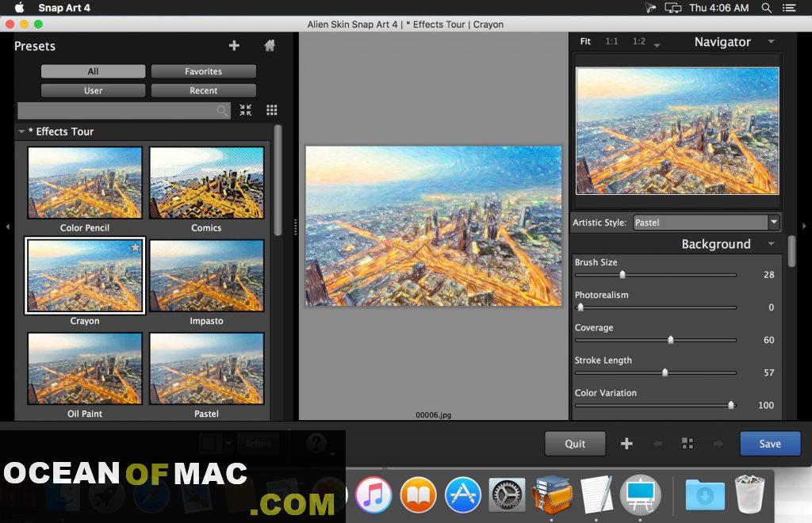This screenshot has width=812, height=523.
Task: Click the four-squares batch icon in the bottom bar
Action: (688, 444)
